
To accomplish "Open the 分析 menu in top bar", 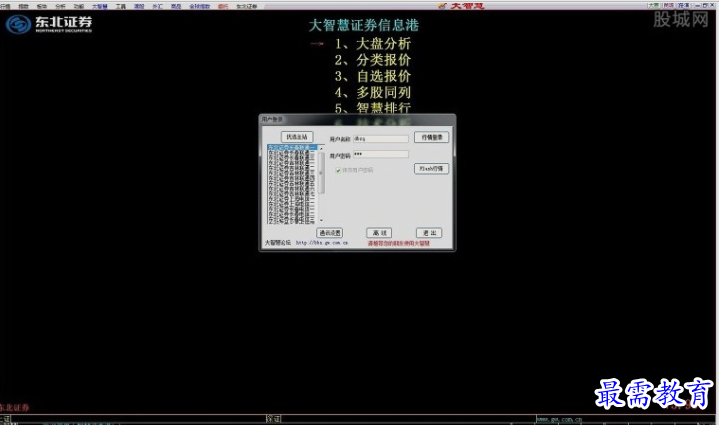I will click(61, 6).
